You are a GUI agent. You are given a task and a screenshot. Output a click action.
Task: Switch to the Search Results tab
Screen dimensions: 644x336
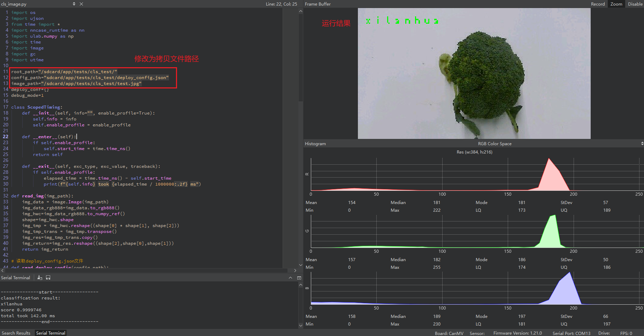16,333
